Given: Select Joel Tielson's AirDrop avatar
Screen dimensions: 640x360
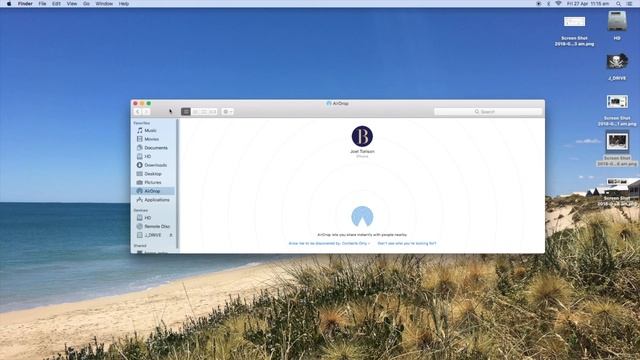Looking at the screenshot, I should [x=362, y=136].
